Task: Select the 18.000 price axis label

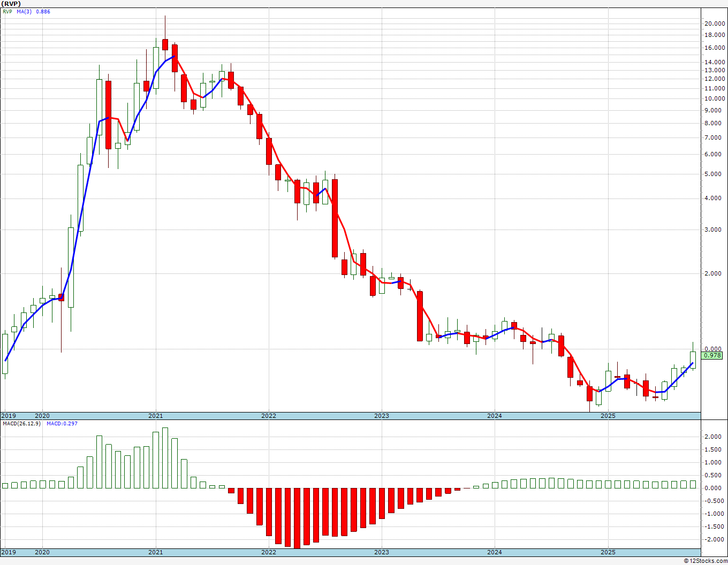Action: pyautogui.click(x=715, y=35)
